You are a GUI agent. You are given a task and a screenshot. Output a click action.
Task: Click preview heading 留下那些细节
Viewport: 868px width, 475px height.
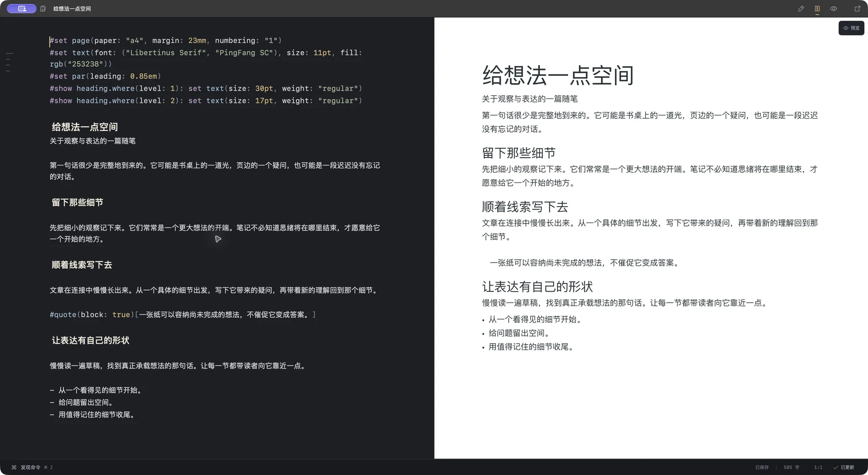(519, 153)
